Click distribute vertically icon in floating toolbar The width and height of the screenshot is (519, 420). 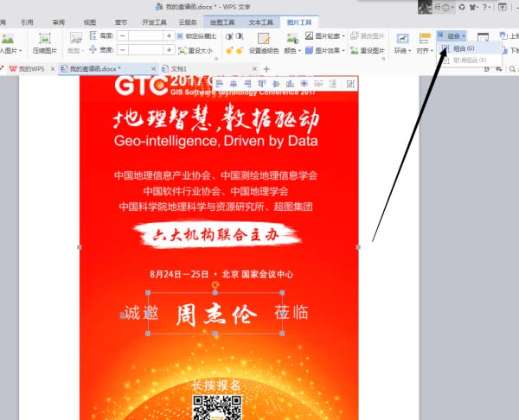[x=333, y=84]
